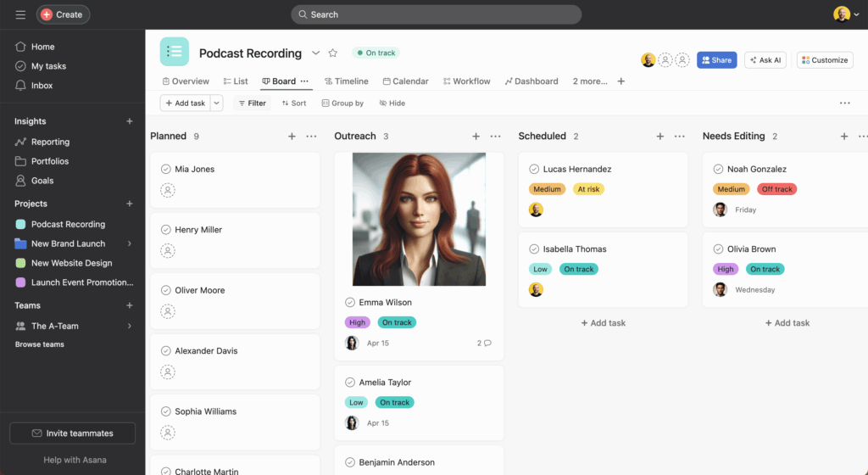Viewport: 868px width, 475px height.
Task: Add task to Scheduled column with plus
Action: pyautogui.click(x=659, y=137)
